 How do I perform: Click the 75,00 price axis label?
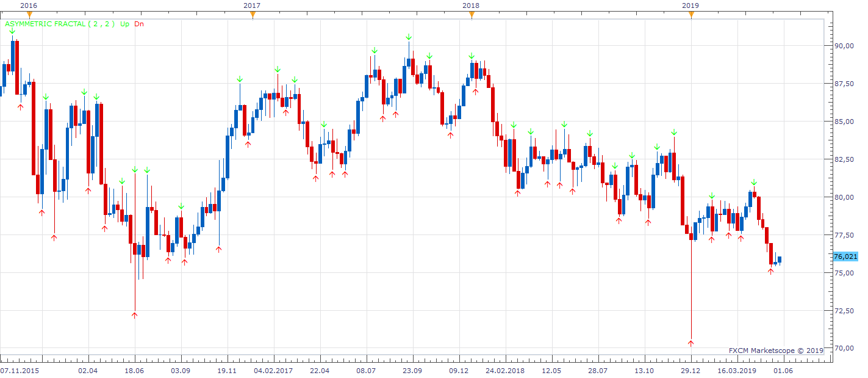845,273
